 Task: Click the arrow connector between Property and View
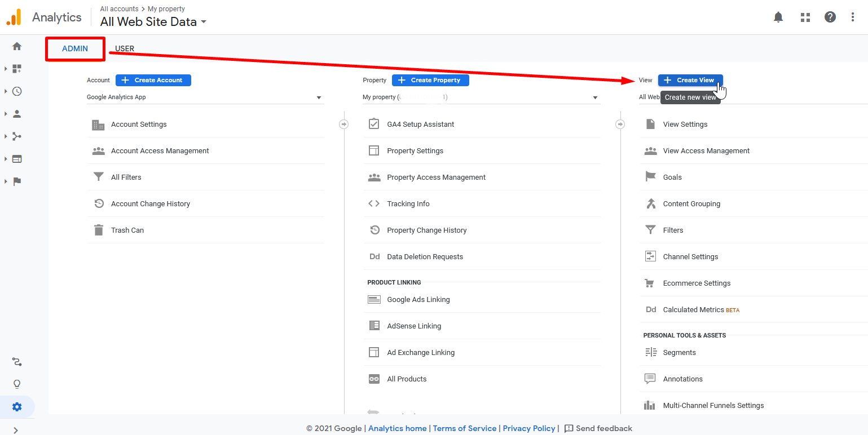(620, 124)
